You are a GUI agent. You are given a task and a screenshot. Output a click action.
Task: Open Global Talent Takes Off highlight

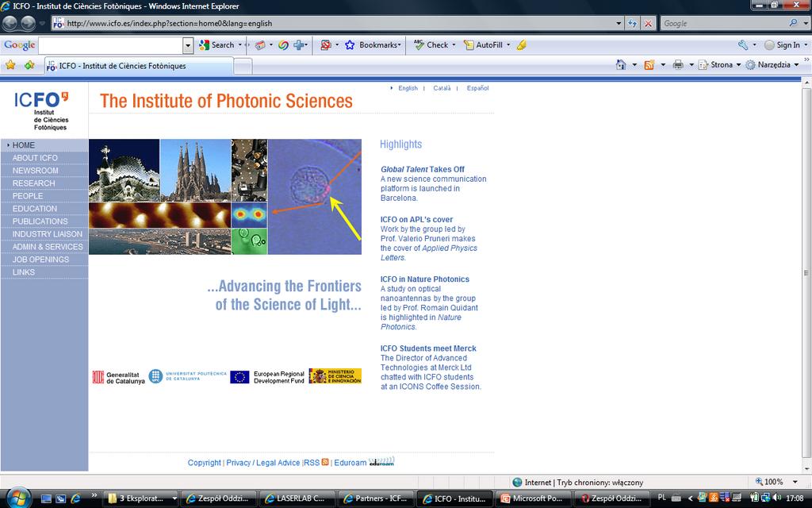point(423,169)
